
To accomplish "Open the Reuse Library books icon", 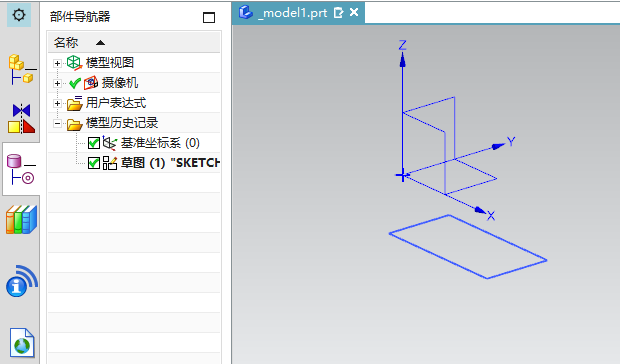I will (x=21, y=220).
